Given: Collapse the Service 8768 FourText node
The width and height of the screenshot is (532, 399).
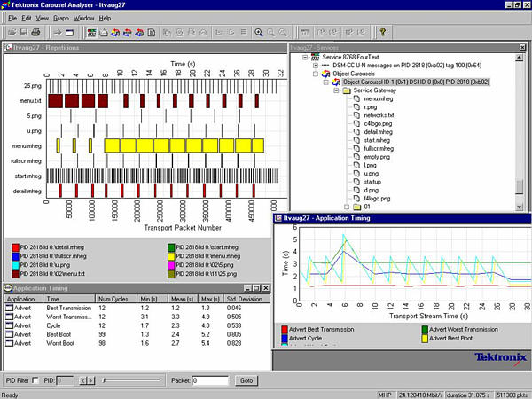Looking at the screenshot, I should 303,58.
